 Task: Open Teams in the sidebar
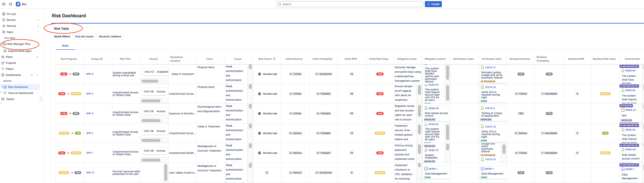(x=10, y=99)
